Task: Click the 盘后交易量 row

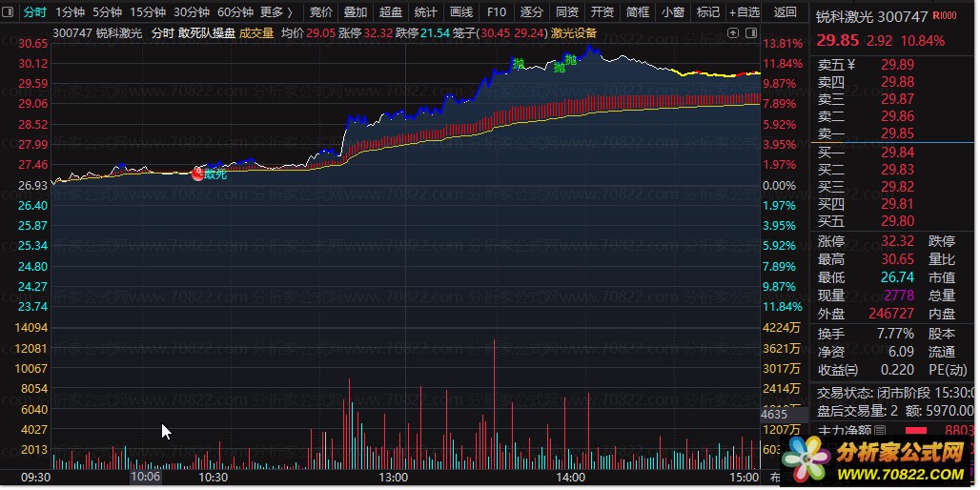Action: pos(895,411)
